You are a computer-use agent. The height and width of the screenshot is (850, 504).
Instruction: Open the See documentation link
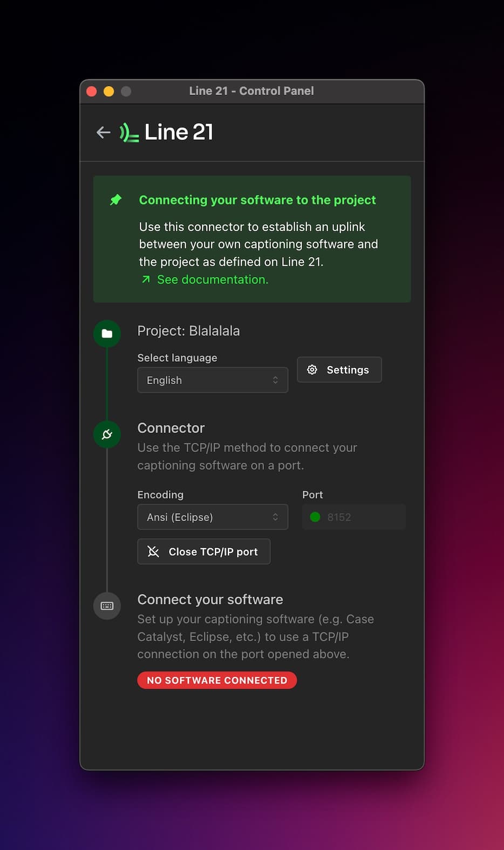tap(213, 280)
